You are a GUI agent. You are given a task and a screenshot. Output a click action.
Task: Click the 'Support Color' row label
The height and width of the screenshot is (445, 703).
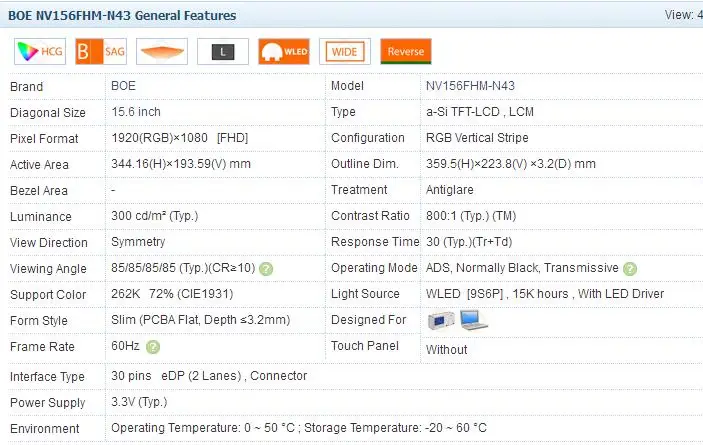[48, 294]
